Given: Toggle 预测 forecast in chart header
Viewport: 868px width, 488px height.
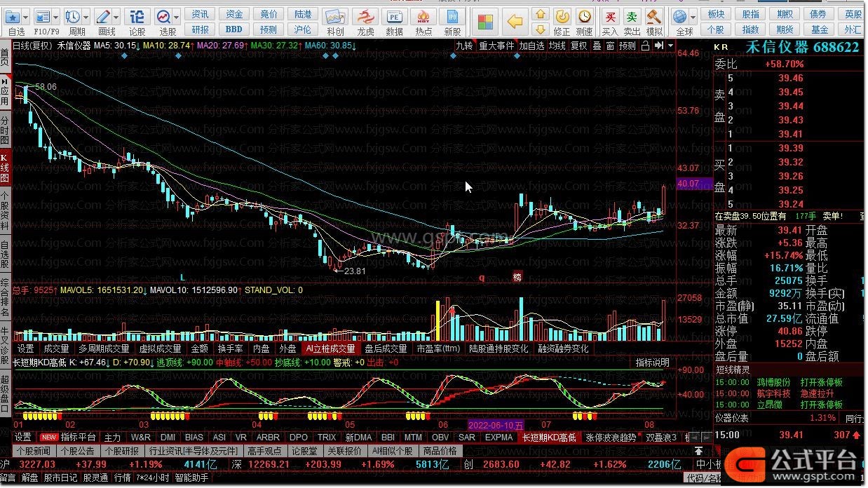Looking at the screenshot, I should tap(627, 46).
